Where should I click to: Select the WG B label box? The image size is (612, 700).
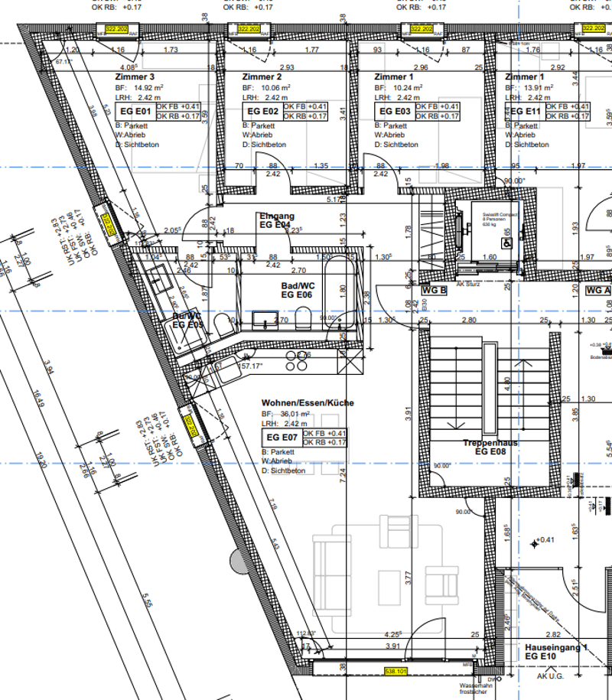435,291
